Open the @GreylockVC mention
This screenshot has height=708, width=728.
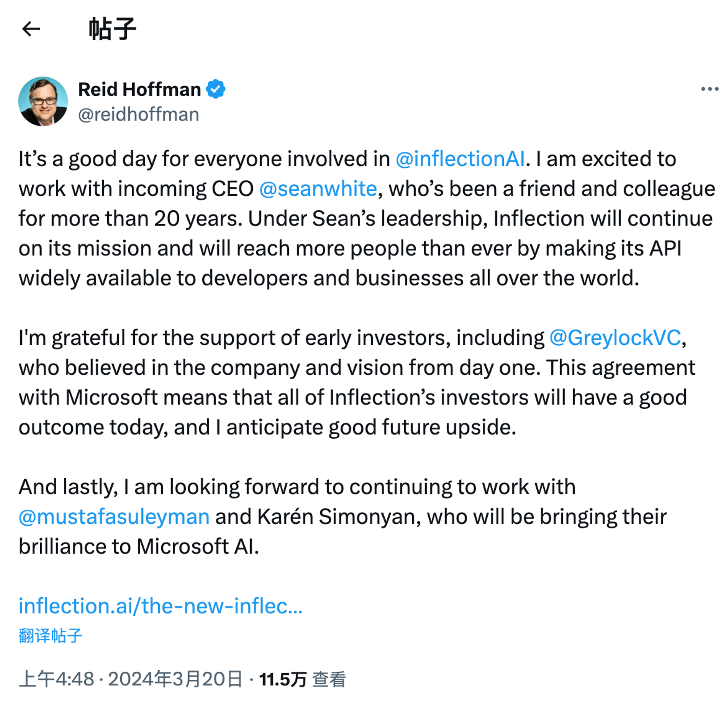[x=615, y=338]
